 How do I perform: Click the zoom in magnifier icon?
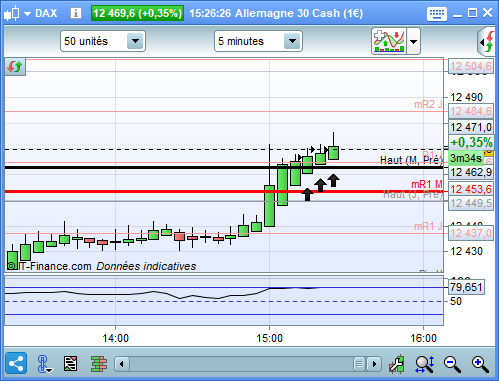(480, 364)
